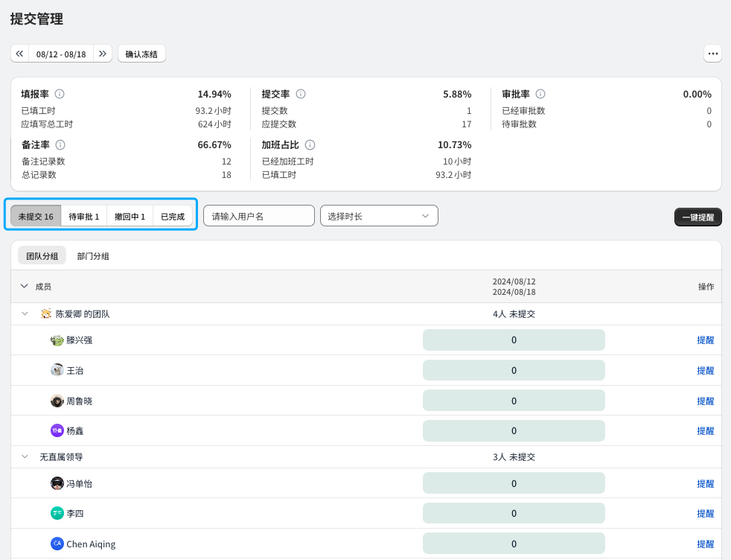Click the 66.67% 备注率 value
Screen dimensions: 731x560
click(214, 145)
